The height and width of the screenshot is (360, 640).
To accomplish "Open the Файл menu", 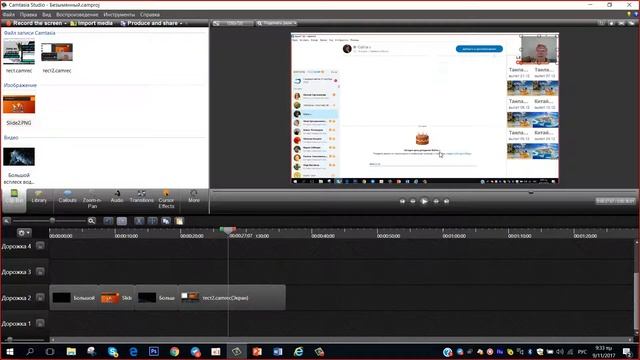I will [9, 14].
